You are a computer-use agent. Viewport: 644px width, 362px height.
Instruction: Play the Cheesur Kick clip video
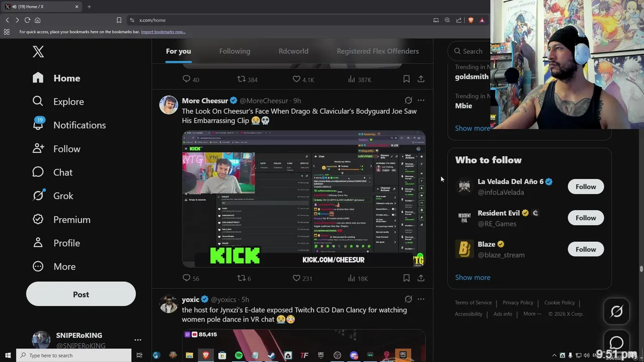[x=304, y=199]
